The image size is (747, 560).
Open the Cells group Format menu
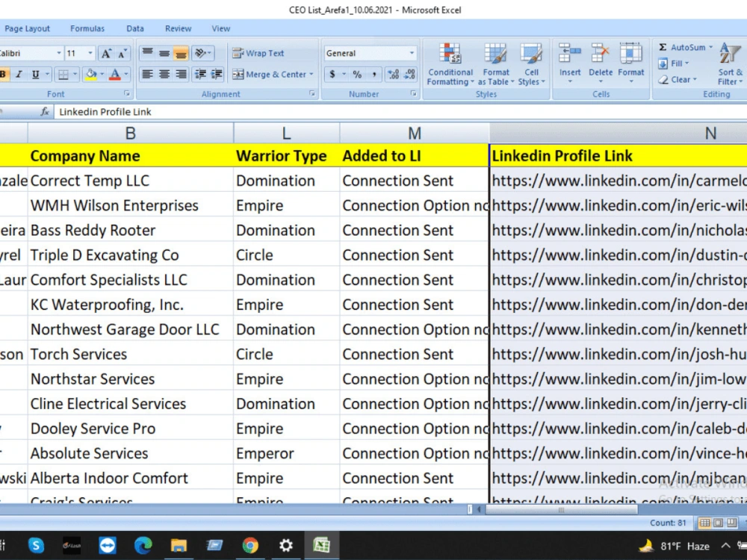630,63
